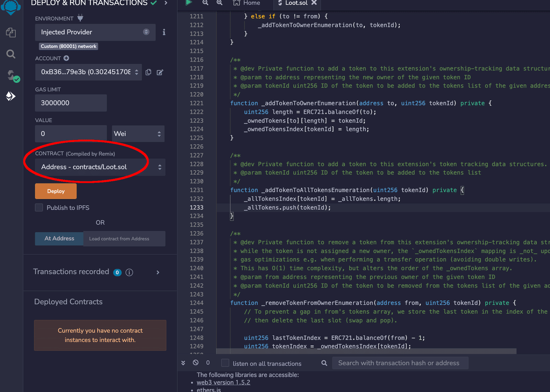The width and height of the screenshot is (550, 392).
Task: Enable listen on all transactions checkbox
Action: tap(225, 363)
